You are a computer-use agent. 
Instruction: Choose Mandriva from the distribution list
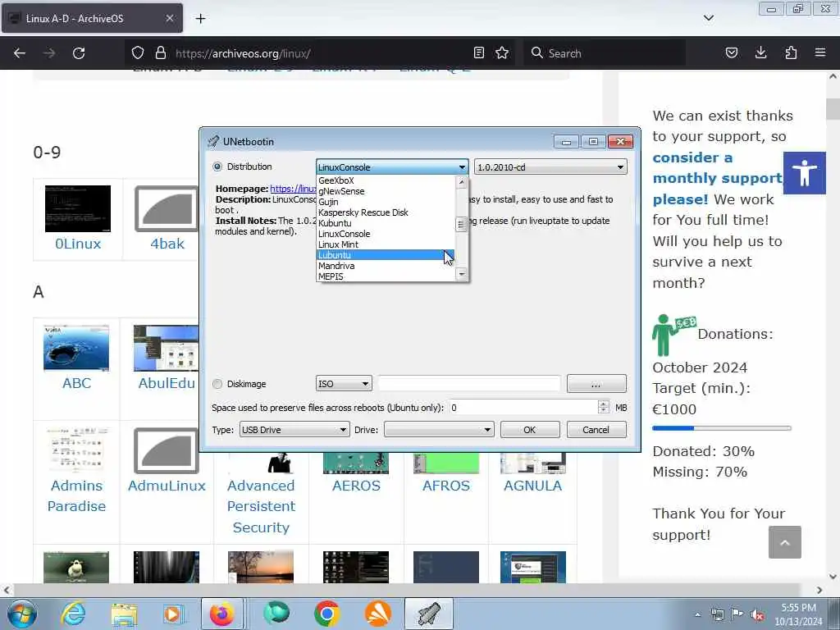point(386,266)
